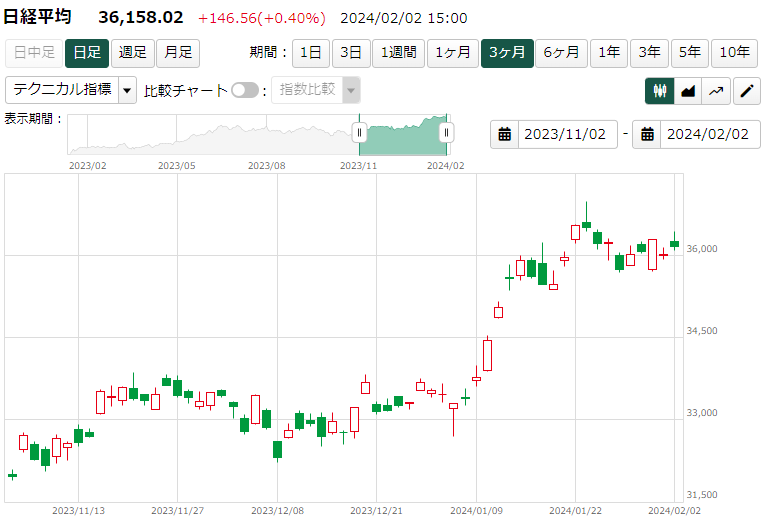
Task: Open the pencil drawing tool
Action: [746, 91]
